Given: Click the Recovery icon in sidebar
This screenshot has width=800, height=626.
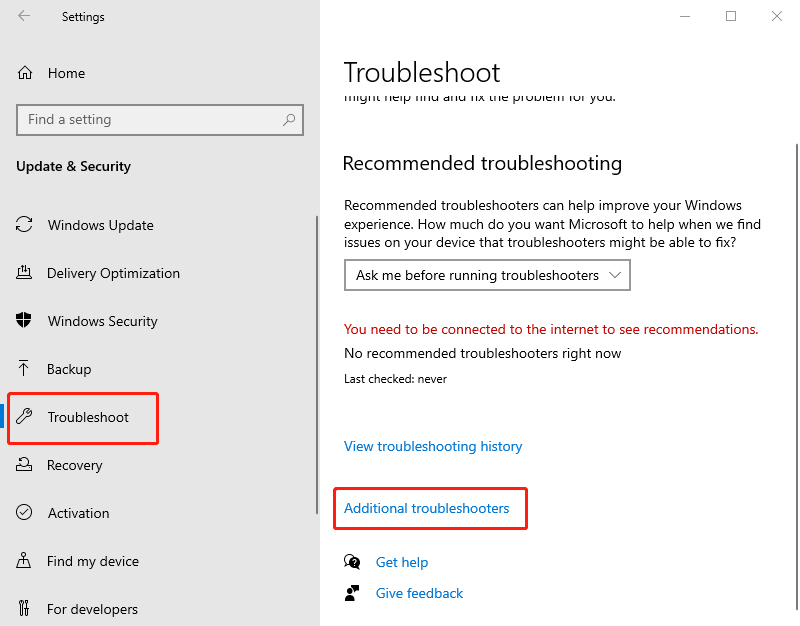Looking at the screenshot, I should tap(26, 465).
